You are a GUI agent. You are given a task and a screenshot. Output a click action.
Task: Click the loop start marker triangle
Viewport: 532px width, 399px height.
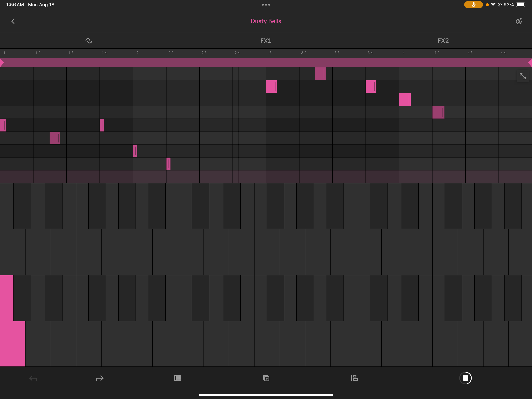[2, 63]
